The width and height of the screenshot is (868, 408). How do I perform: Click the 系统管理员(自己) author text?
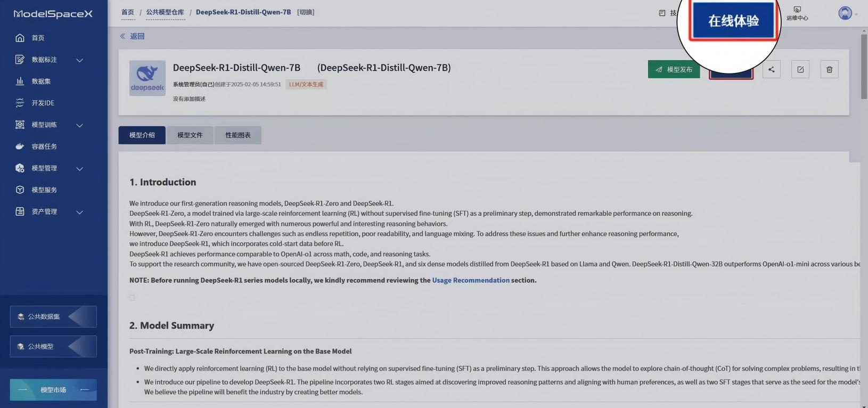tap(194, 84)
